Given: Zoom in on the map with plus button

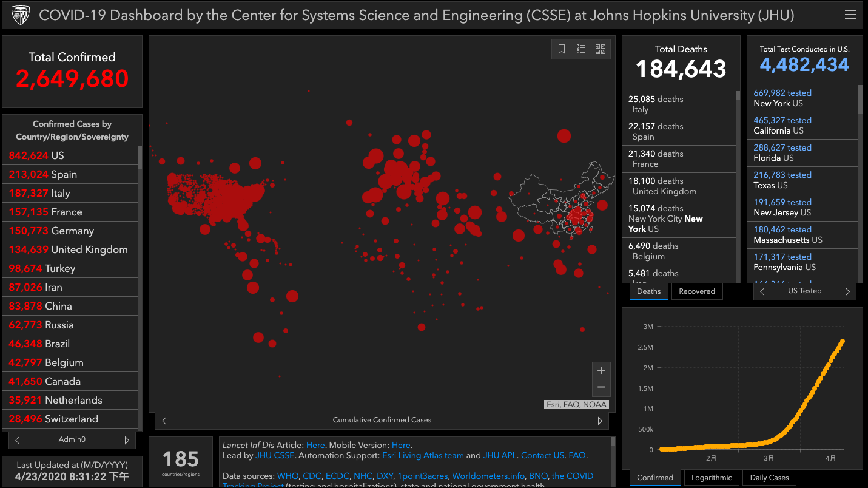Looking at the screenshot, I should click(x=601, y=371).
